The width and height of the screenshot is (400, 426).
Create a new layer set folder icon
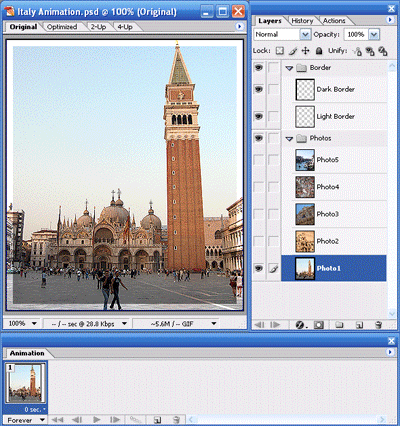tap(339, 325)
